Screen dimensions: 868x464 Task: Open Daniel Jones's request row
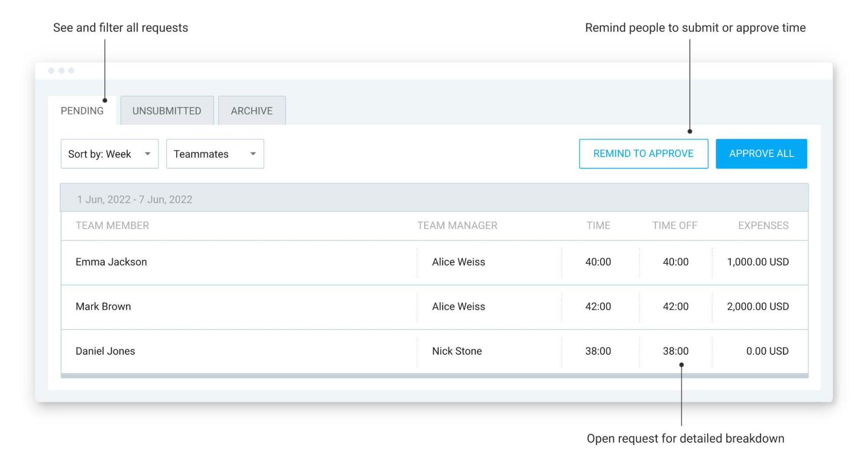pos(434,351)
